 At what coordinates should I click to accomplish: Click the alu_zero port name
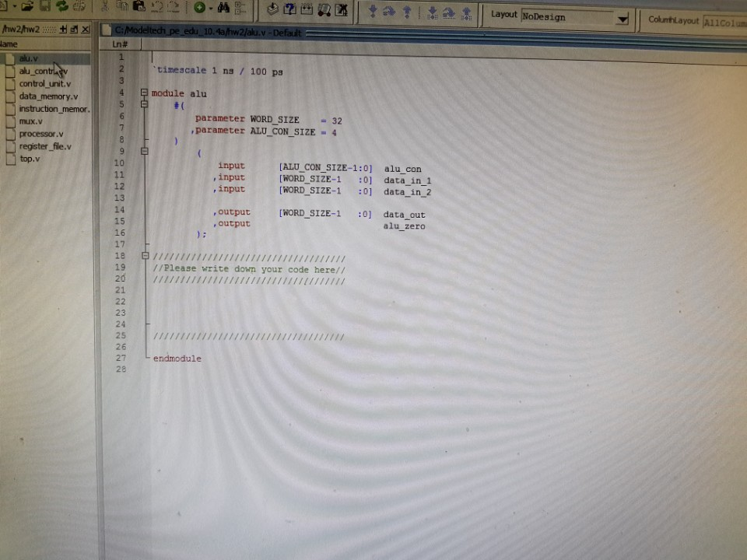[404, 226]
